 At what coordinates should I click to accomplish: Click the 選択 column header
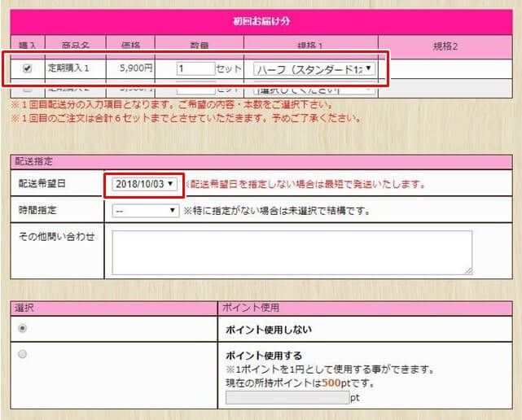24,308
